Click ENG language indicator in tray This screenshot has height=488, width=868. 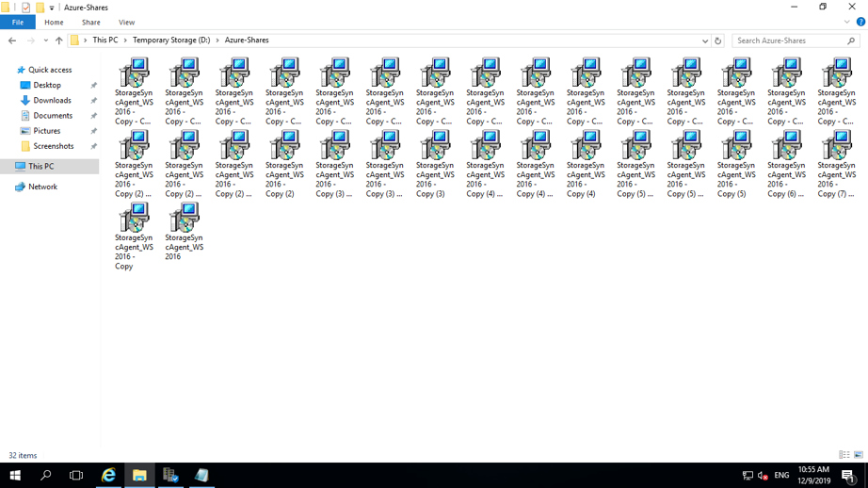tap(781, 475)
